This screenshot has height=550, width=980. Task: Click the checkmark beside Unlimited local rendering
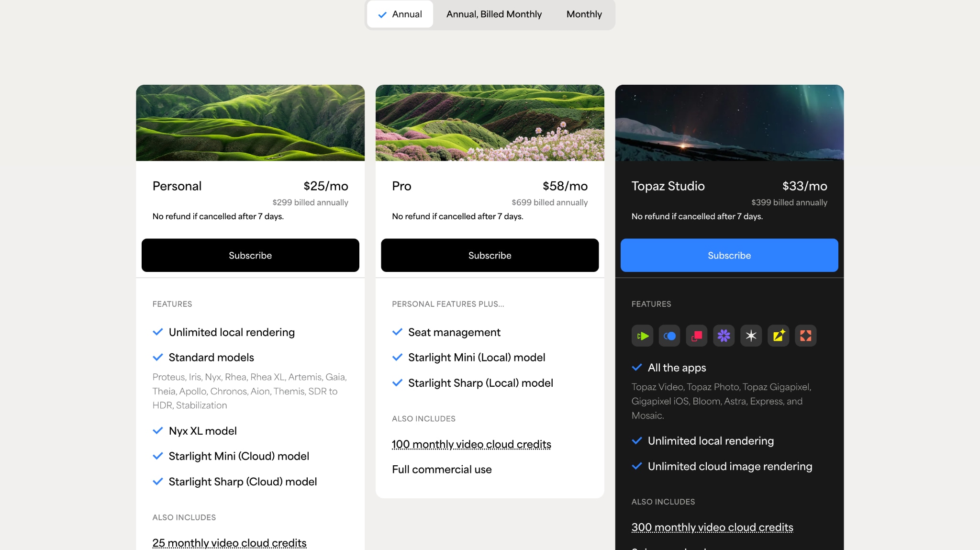pos(158,332)
